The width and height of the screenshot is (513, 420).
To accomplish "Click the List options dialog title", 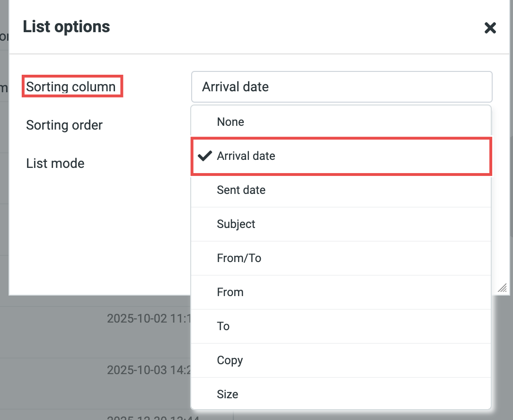I will tap(66, 26).
